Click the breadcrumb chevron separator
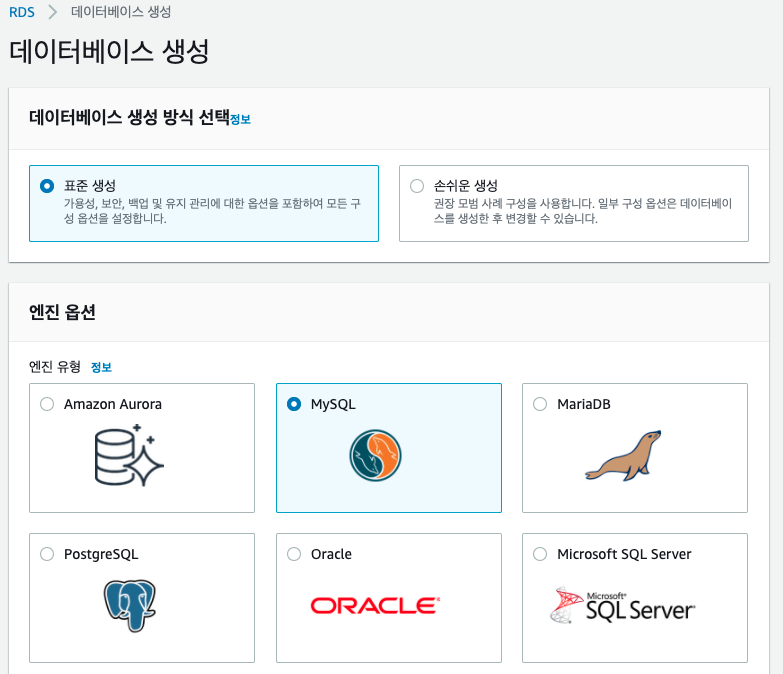Image resolution: width=783 pixels, height=674 pixels. coord(52,12)
